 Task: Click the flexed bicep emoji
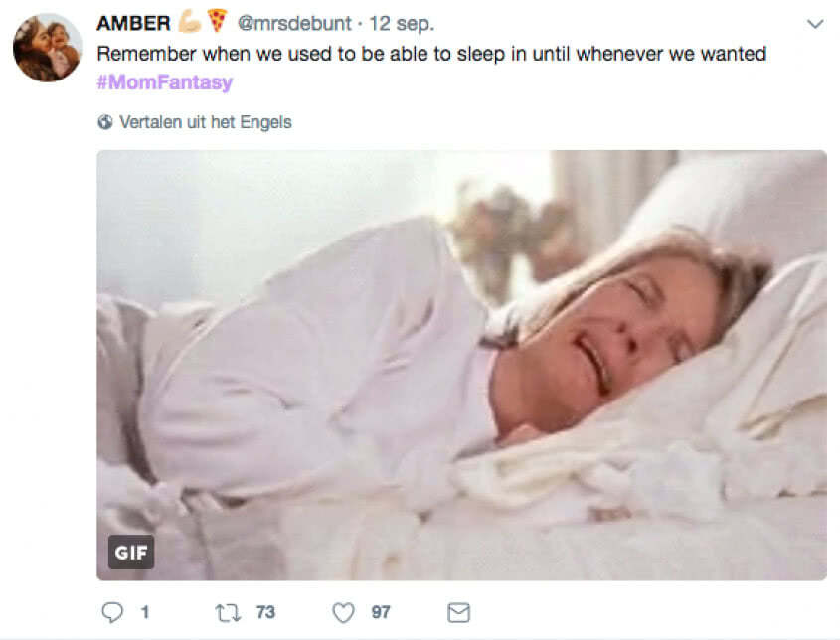[190, 22]
